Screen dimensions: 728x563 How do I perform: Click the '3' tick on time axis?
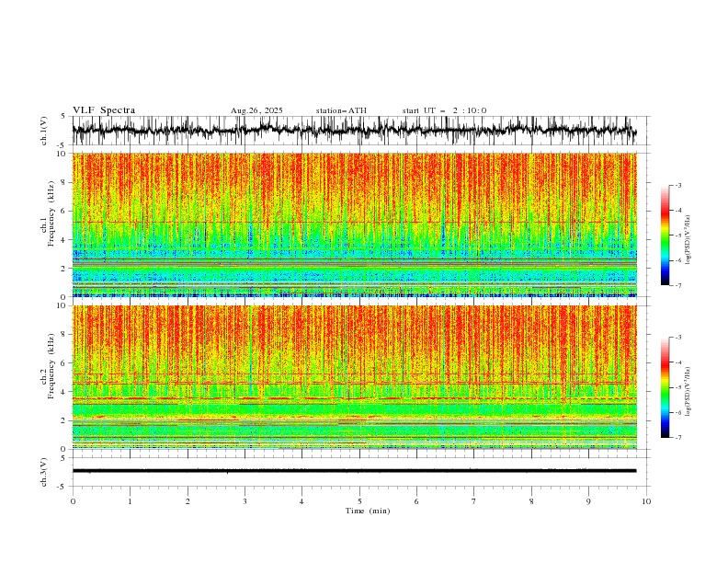click(x=245, y=501)
